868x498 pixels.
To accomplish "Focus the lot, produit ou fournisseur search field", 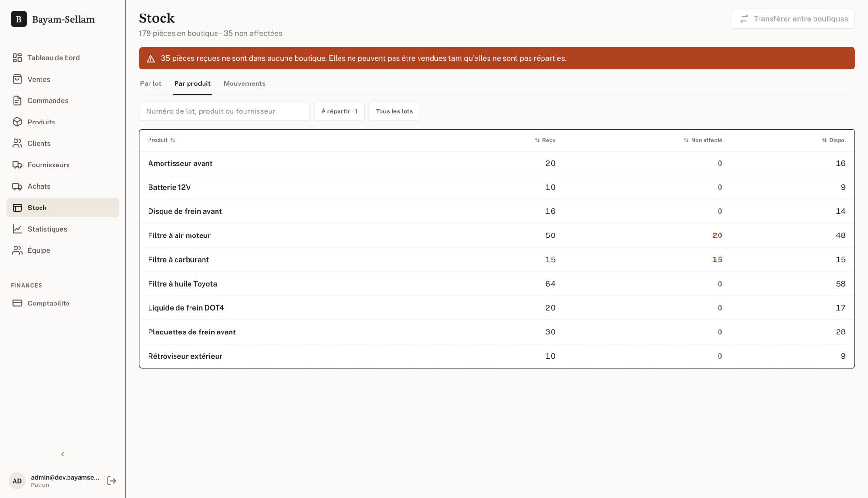I will [x=224, y=111].
